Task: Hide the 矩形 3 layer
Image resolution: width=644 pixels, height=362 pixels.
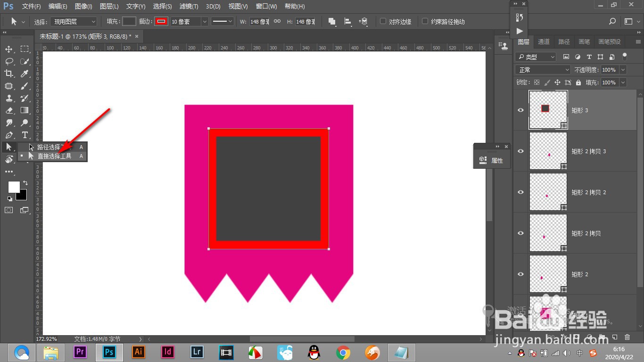Action: click(x=521, y=110)
